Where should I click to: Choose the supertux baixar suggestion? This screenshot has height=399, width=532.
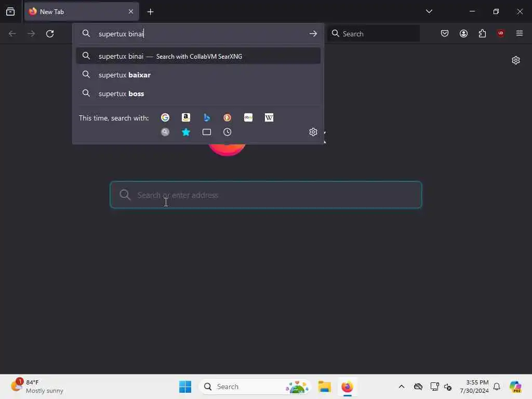(198, 75)
